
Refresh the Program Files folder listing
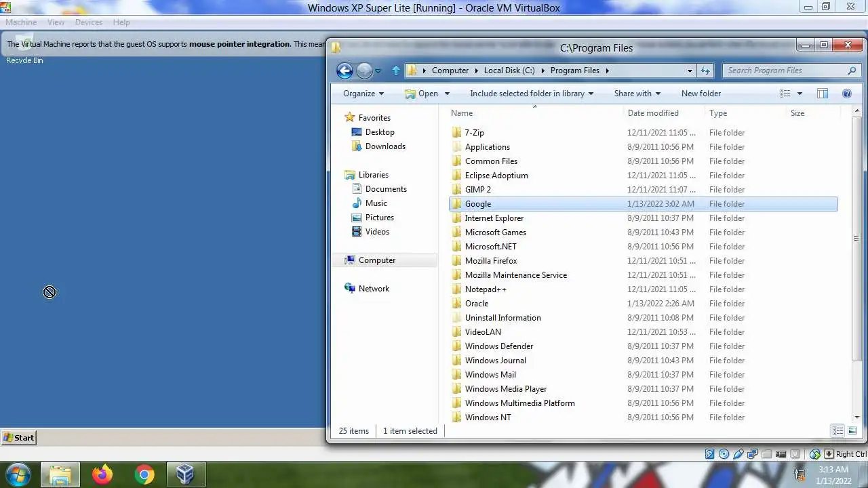[x=705, y=70]
